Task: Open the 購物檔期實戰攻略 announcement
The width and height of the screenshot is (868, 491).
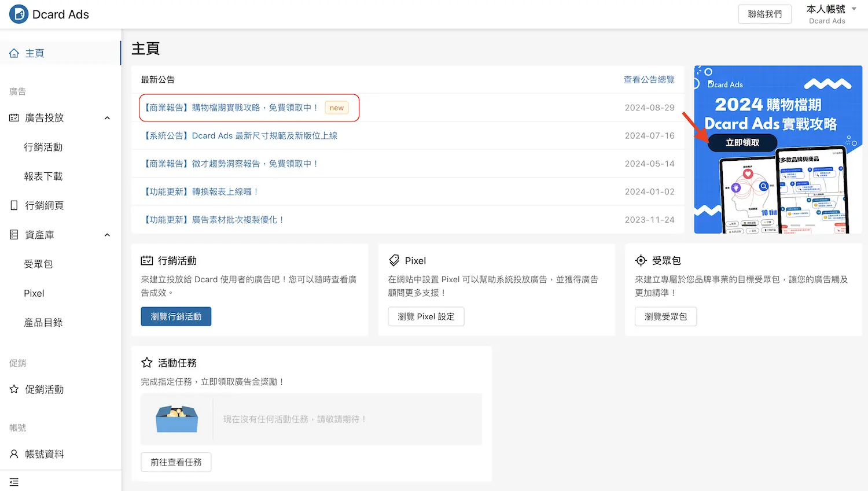Action: (x=231, y=108)
